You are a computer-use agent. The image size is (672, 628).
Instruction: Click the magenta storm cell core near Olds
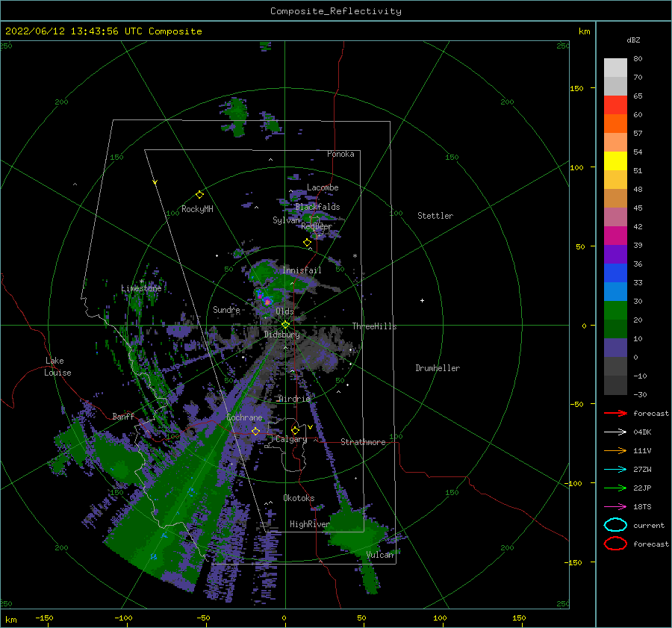267,302
